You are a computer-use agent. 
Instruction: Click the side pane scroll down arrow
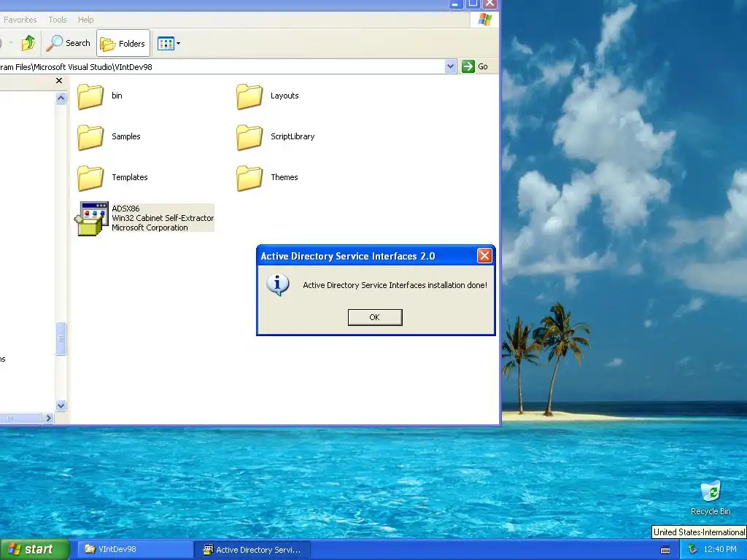coord(61,405)
